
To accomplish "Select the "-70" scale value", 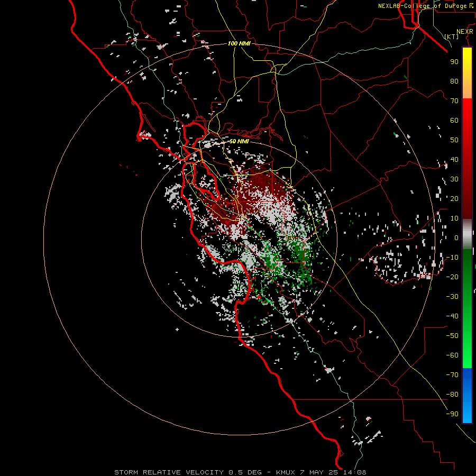I will click(x=452, y=375).
